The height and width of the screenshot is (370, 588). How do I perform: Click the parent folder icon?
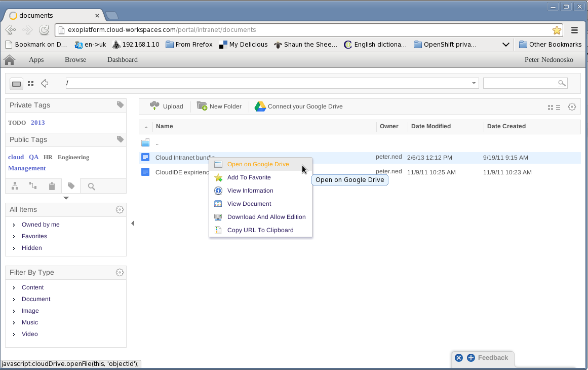click(x=145, y=142)
